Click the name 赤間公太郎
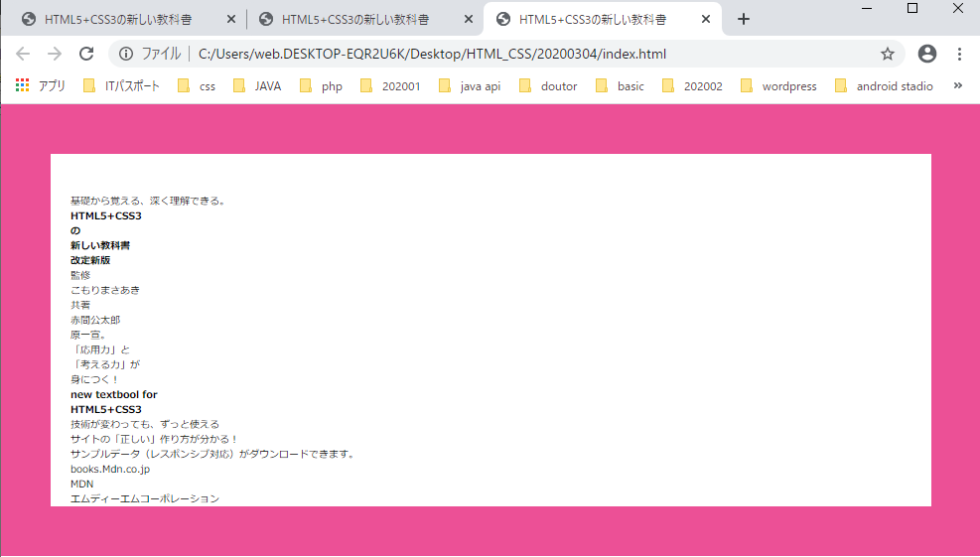 95,320
